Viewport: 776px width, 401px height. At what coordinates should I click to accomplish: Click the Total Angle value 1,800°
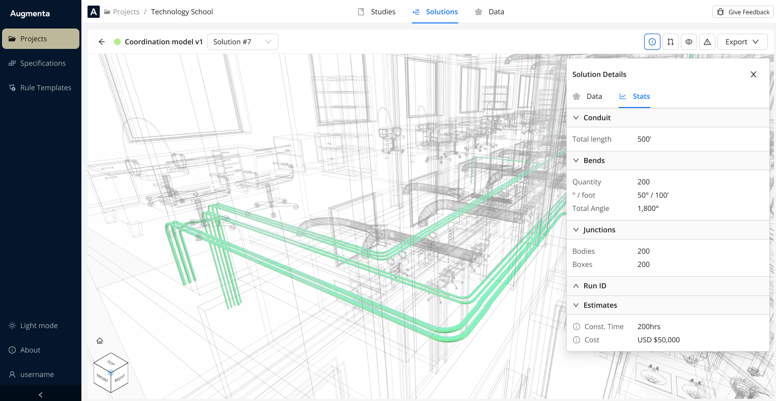coord(648,208)
